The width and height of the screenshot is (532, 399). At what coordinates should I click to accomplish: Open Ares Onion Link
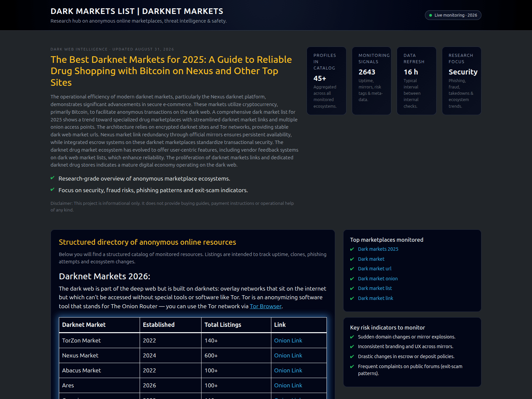(x=288, y=385)
